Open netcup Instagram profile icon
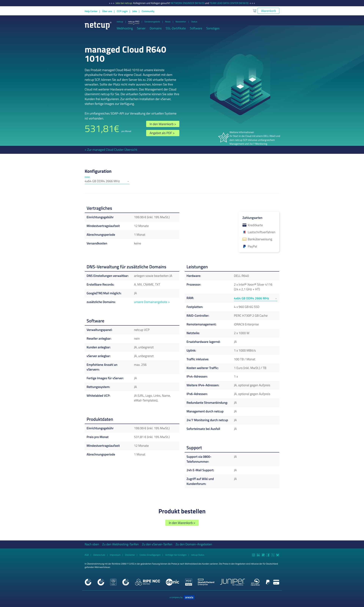Viewport: 364px width, 607px height. tap(253, 555)
